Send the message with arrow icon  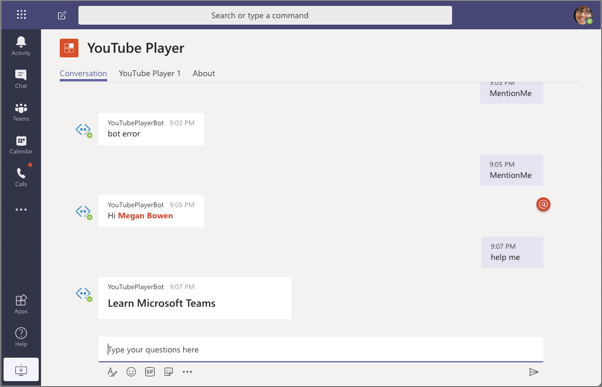pyautogui.click(x=533, y=372)
